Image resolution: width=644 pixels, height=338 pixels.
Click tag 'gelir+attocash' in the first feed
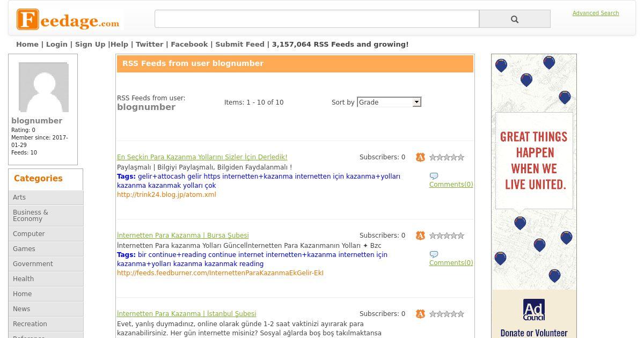coord(162,177)
